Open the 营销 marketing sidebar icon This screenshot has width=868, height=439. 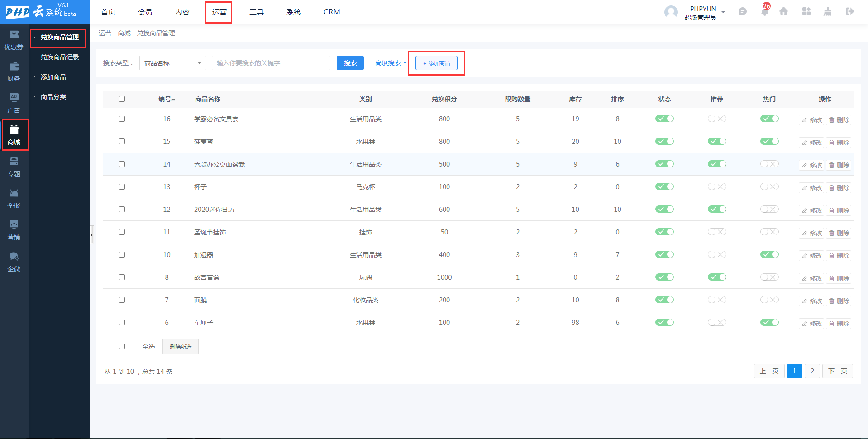pyautogui.click(x=14, y=230)
